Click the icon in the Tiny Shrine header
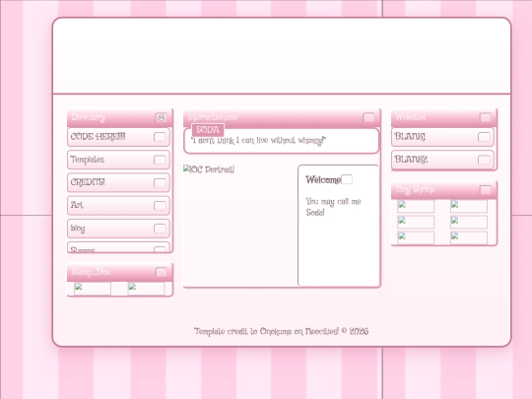Image resolution: width=532 pixels, height=399 pixels. pos(485,190)
